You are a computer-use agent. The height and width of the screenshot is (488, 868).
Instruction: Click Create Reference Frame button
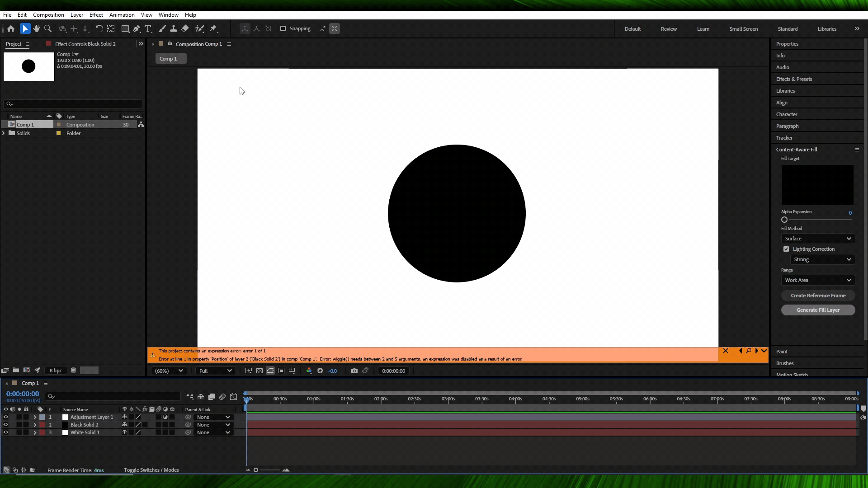pyautogui.click(x=818, y=296)
